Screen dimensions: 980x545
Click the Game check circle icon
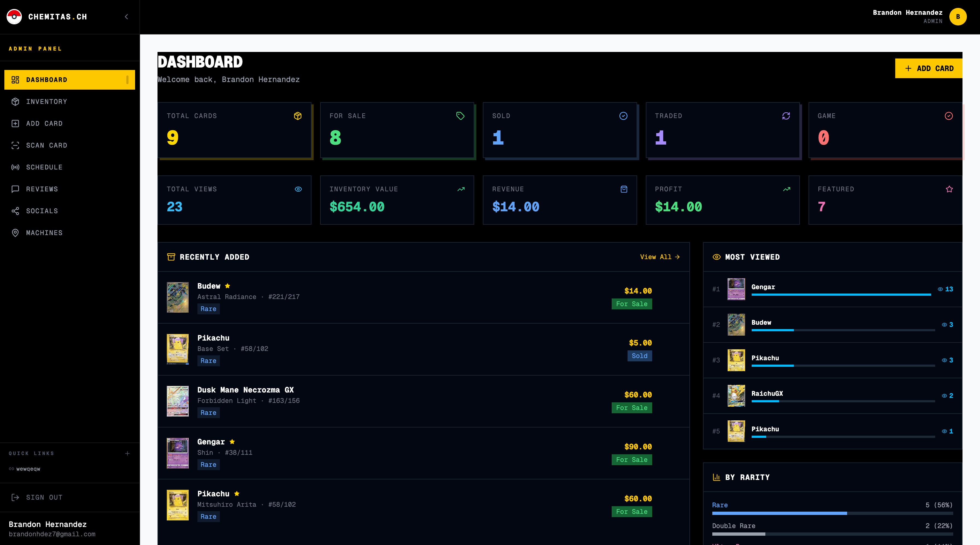(x=949, y=116)
